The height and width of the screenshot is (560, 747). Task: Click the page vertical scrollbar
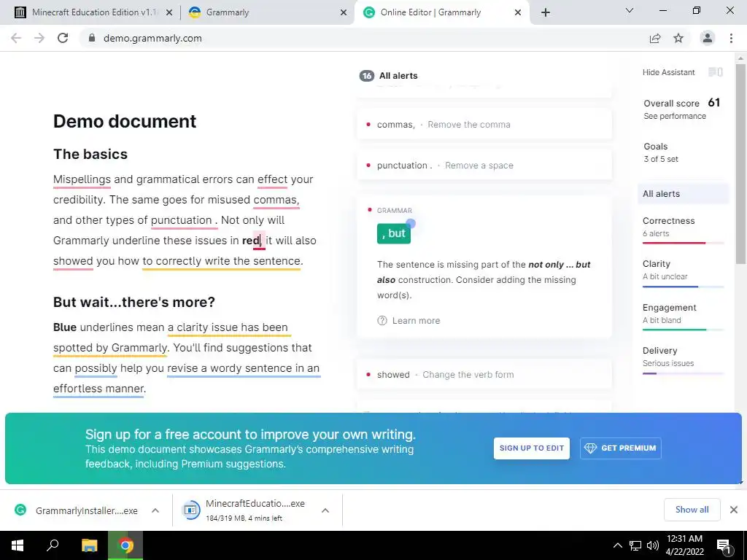pyautogui.click(x=740, y=164)
